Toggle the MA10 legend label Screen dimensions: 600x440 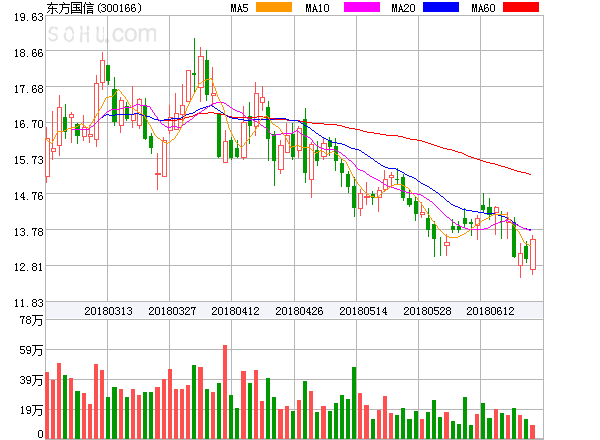319,8
